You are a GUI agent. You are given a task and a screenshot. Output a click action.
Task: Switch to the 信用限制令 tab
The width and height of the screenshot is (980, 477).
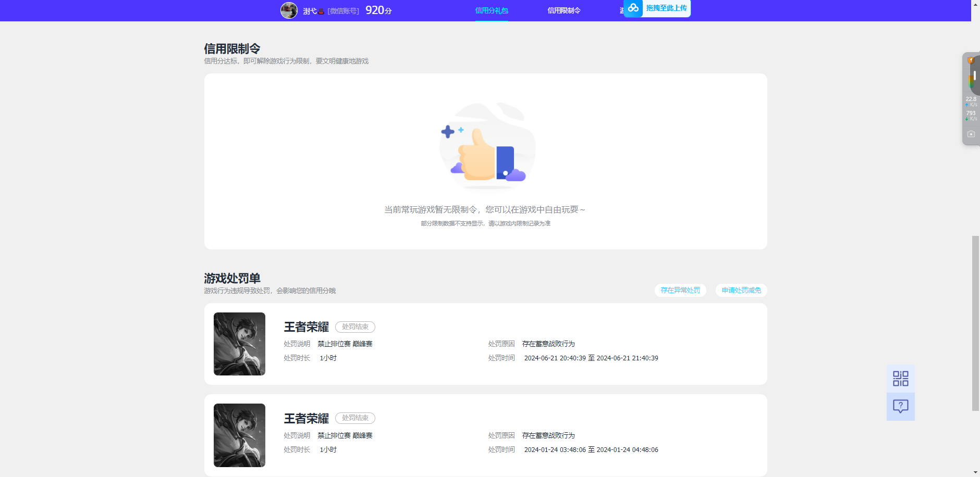pos(564,10)
